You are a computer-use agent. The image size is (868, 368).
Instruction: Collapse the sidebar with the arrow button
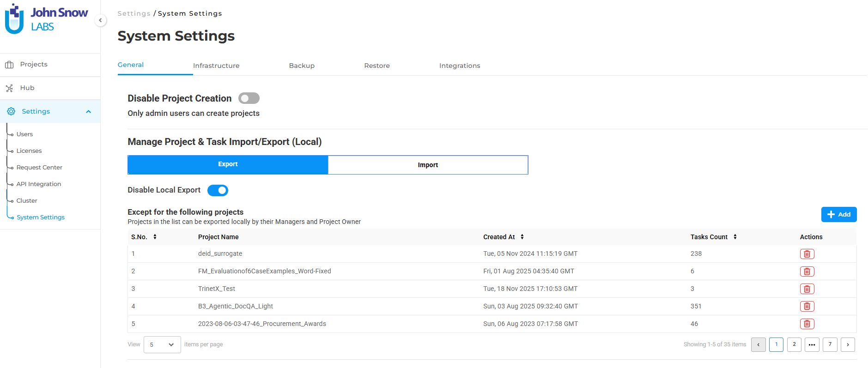pyautogui.click(x=100, y=20)
